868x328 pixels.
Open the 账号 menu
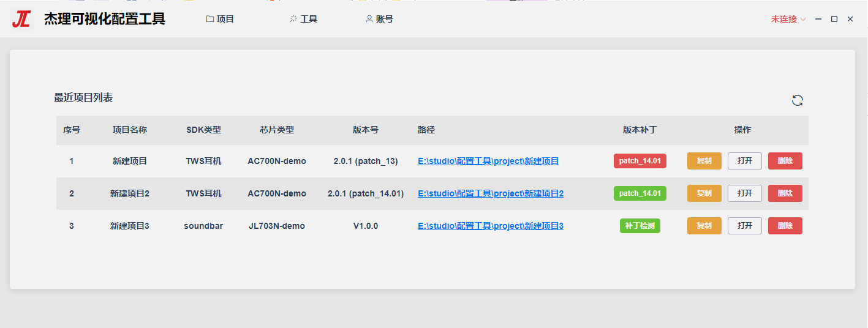point(379,19)
